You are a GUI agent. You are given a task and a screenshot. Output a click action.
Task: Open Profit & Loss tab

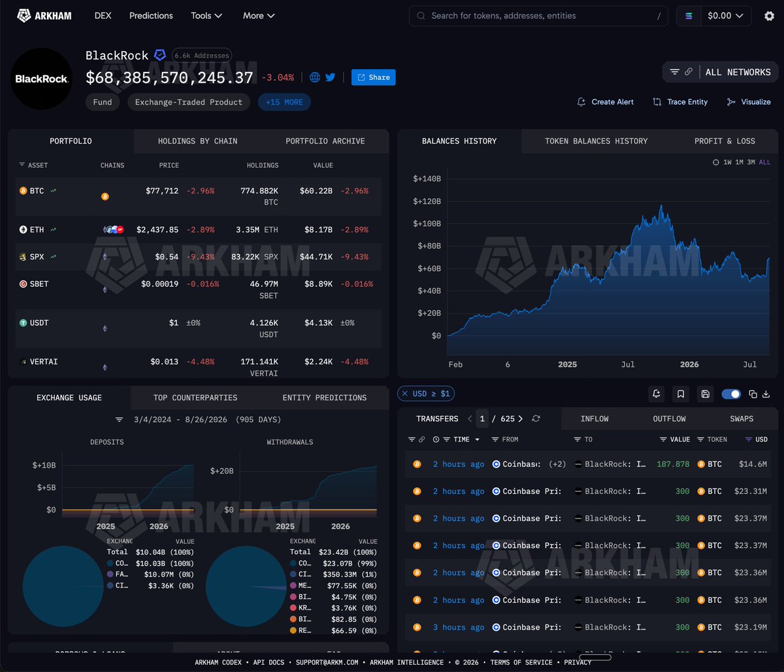725,141
